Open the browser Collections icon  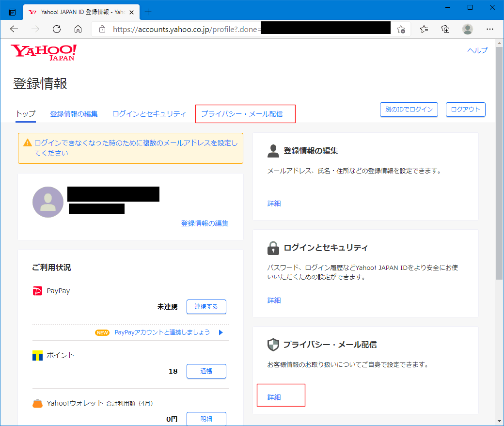click(445, 29)
